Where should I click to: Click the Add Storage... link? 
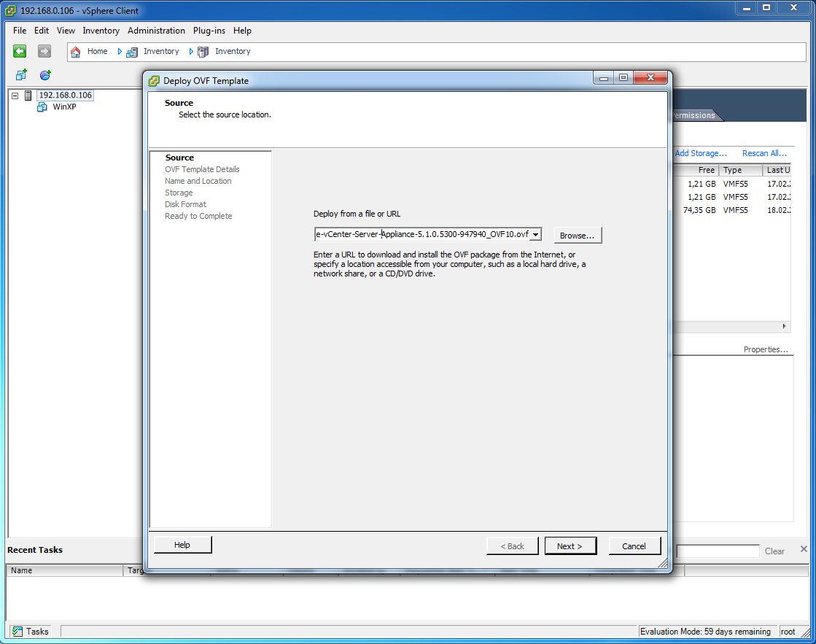coord(701,153)
